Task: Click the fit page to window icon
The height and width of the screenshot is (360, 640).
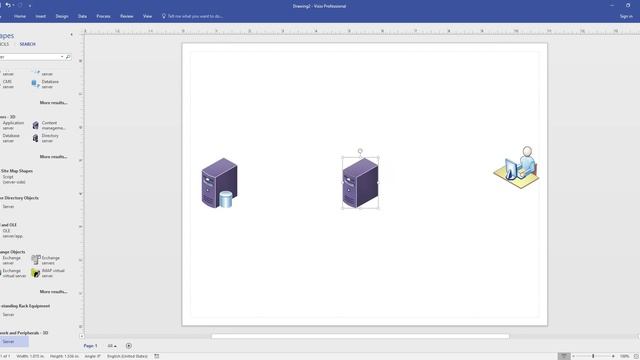Action: [636, 356]
